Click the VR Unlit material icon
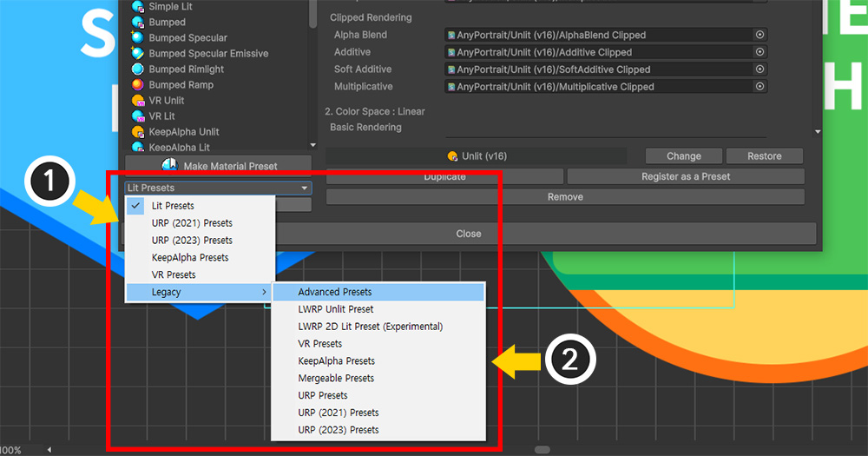The image size is (868, 456). click(x=138, y=101)
